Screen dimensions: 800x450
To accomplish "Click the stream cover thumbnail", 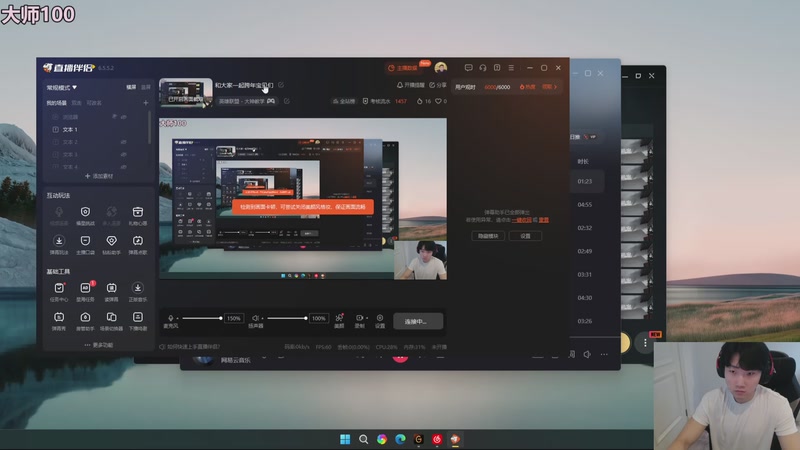I will (186, 93).
